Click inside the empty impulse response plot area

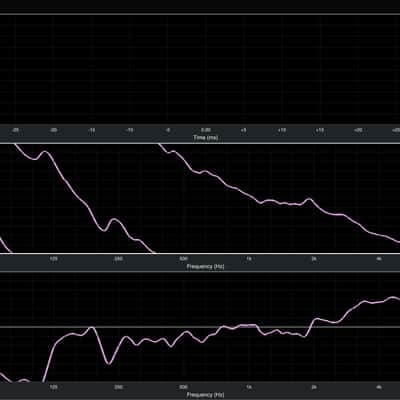point(200,70)
